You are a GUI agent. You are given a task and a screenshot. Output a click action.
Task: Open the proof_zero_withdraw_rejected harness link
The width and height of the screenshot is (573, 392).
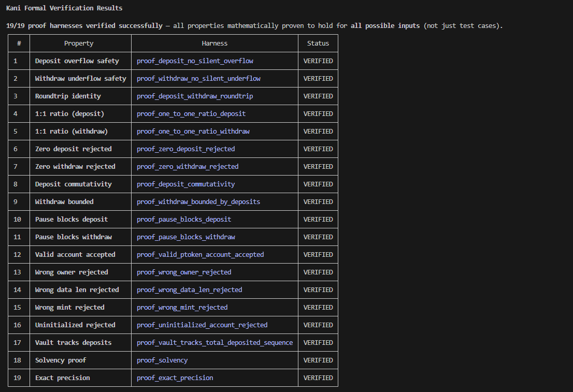tap(188, 167)
